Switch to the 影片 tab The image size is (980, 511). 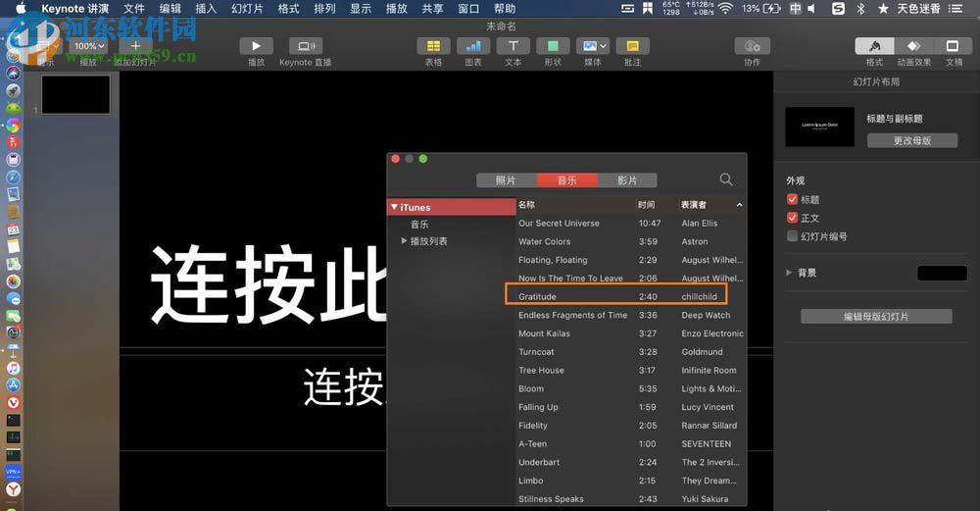pyautogui.click(x=627, y=180)
